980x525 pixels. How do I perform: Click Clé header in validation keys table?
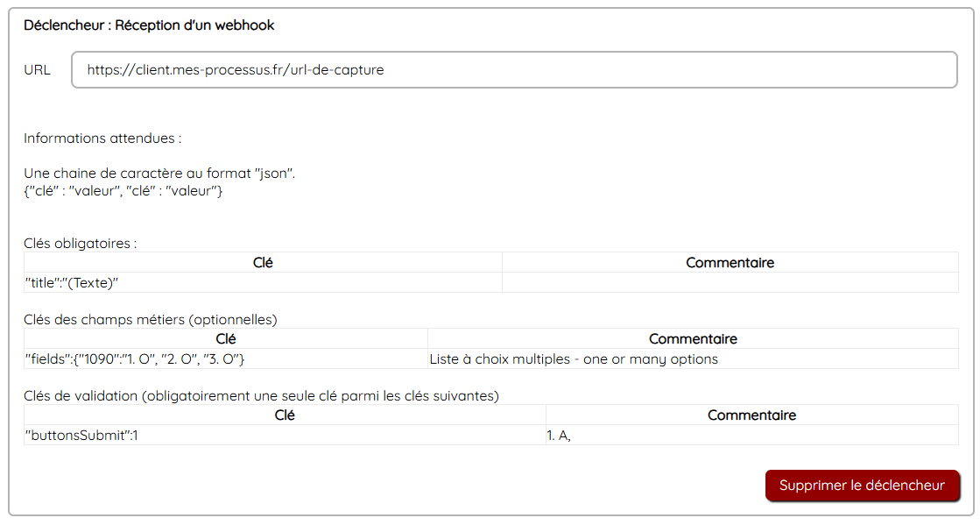(285, 415)
